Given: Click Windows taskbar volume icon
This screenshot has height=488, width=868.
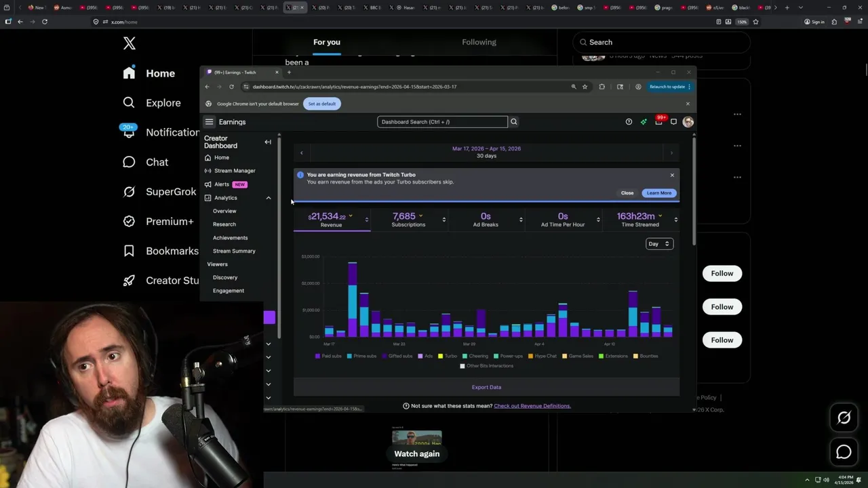Looking at the screenshot, I should (x=826, y=480).
